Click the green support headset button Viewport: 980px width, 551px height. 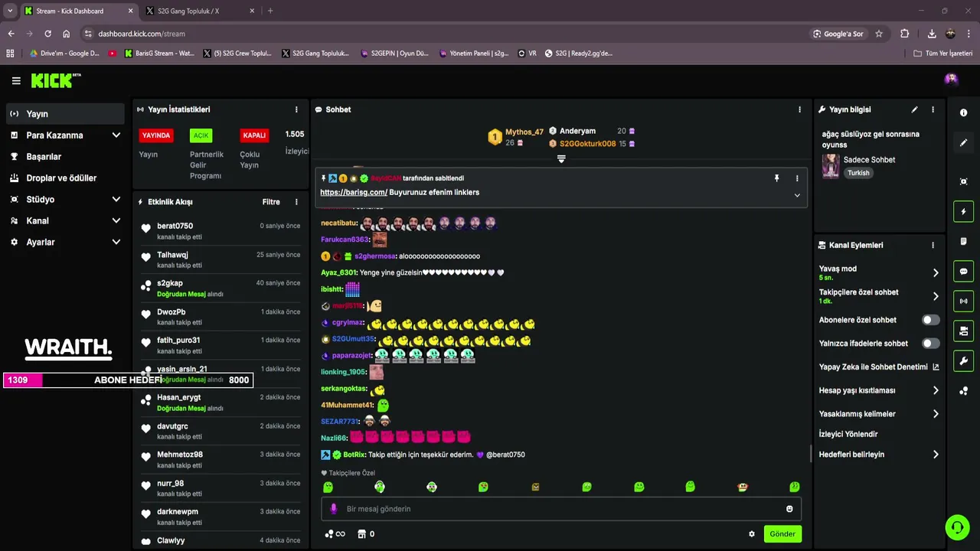[957, 527]
